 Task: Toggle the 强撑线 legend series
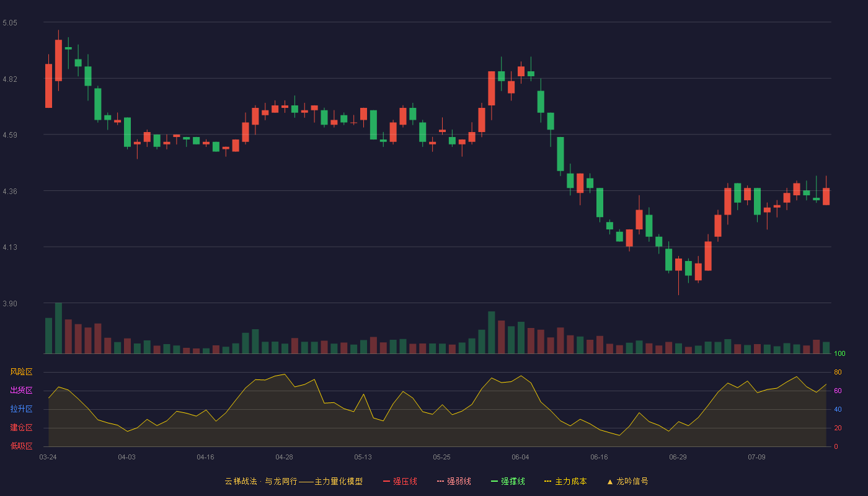point(508,481)
